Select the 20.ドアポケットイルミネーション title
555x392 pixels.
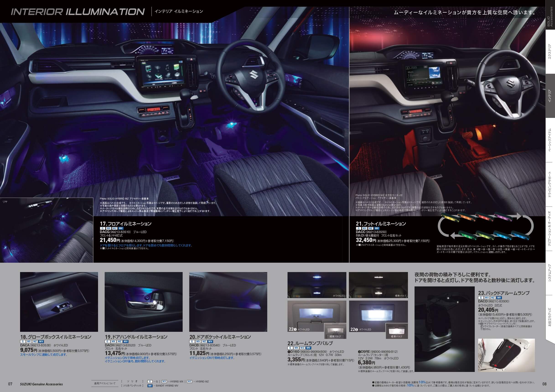pos(220,337)
